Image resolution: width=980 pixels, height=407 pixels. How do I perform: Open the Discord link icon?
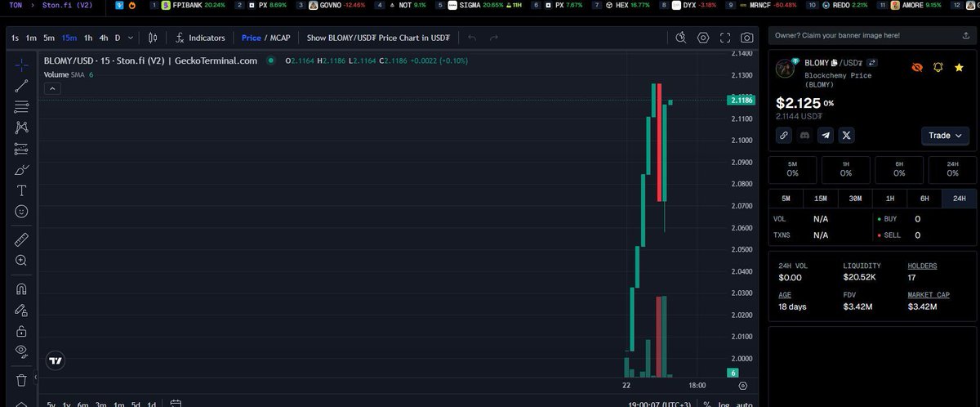(x=804, y=136)
